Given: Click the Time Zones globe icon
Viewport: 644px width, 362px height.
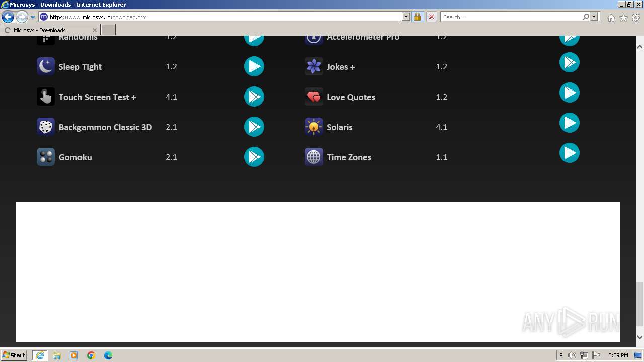Looking at the screenshot, I should coord(314,157).
